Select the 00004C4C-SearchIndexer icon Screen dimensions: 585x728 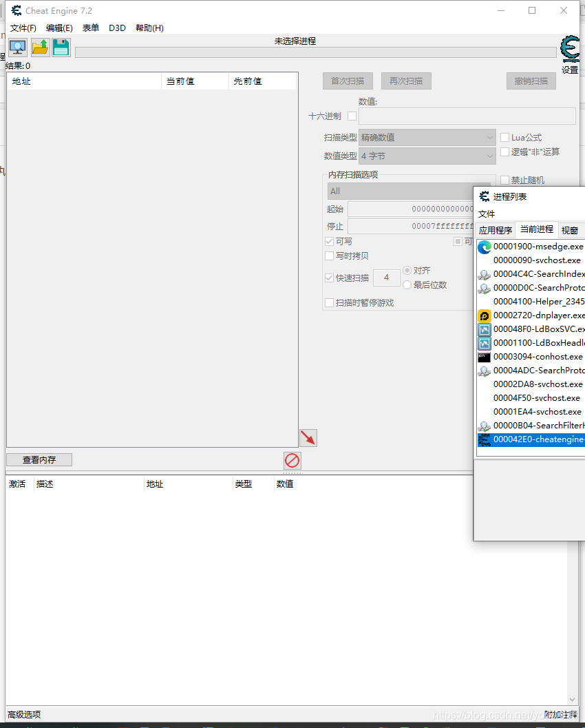pyautogui.click(x=485, y=274)
